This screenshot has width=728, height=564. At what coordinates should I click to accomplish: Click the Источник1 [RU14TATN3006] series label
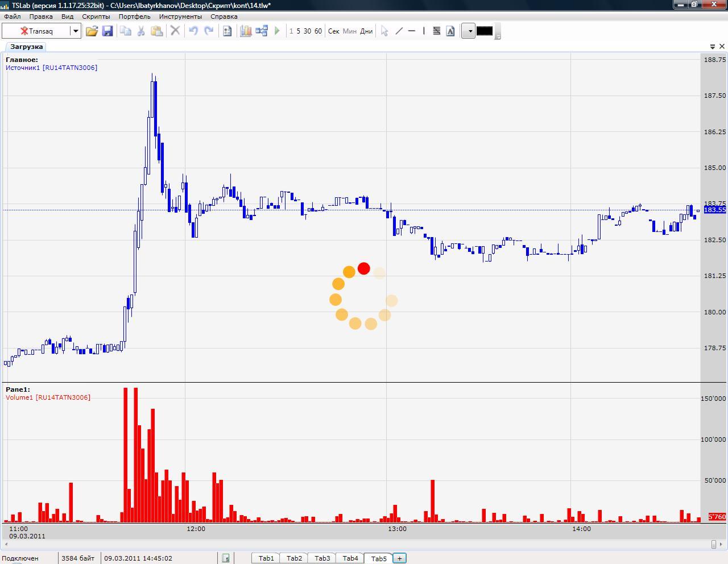point(51,68)
